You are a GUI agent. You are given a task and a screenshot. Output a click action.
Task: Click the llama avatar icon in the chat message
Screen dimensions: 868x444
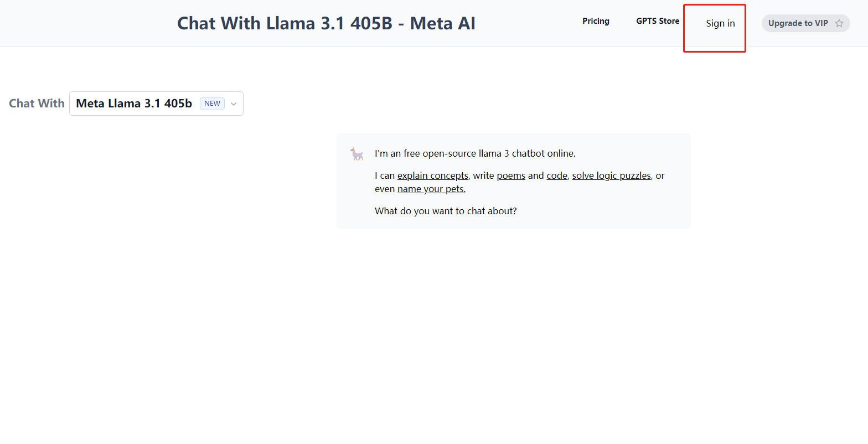[x=357, y=154]
